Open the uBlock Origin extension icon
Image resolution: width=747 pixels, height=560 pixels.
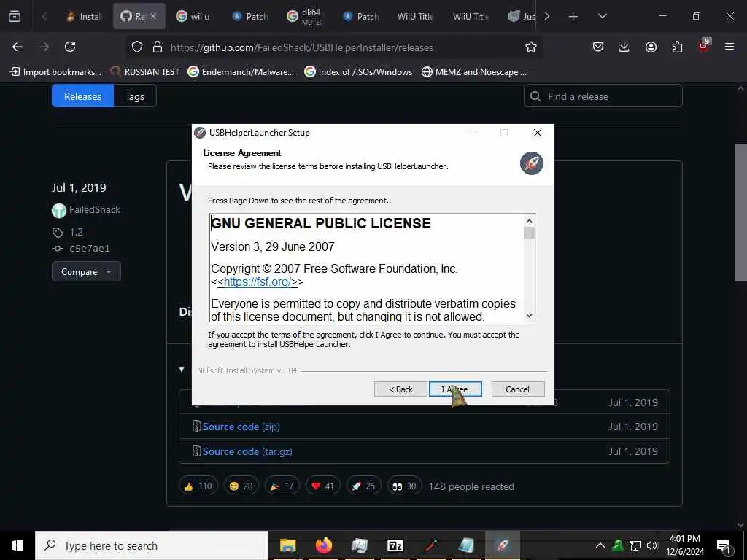click(x=704, y=46)
